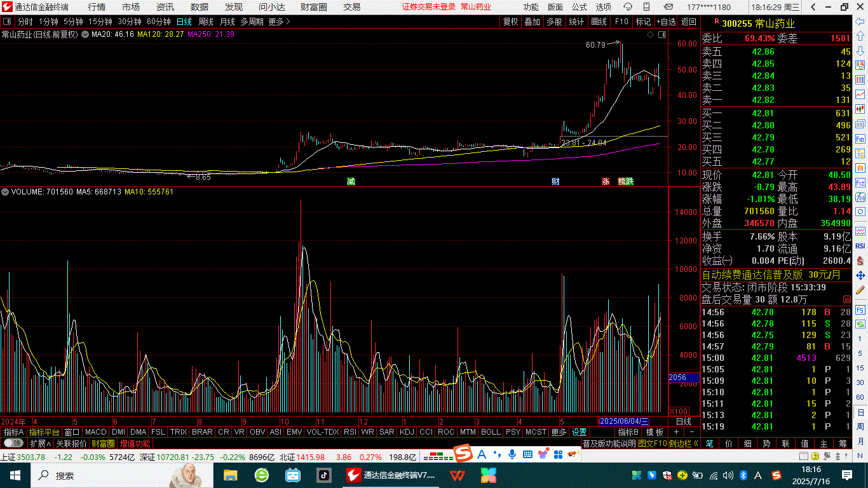Click the 财 marker on the chart
This screenshot has height=488, width=868.
(555, 182)
